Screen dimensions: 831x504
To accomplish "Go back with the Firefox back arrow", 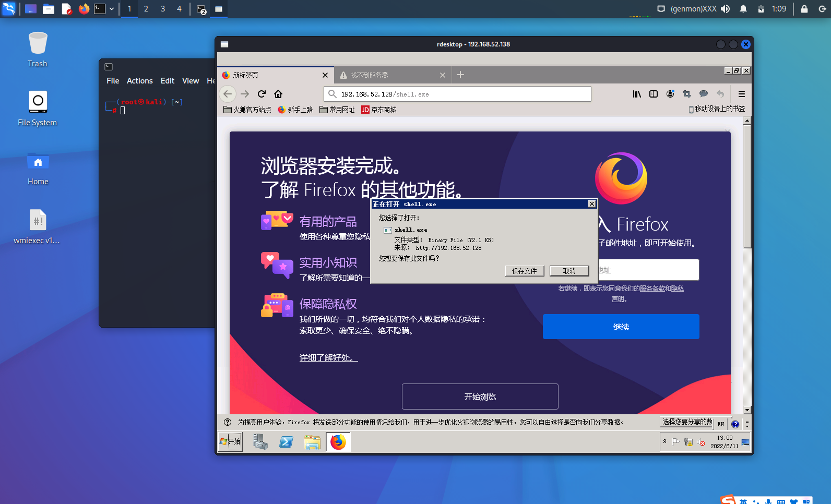I will [228, 94].
